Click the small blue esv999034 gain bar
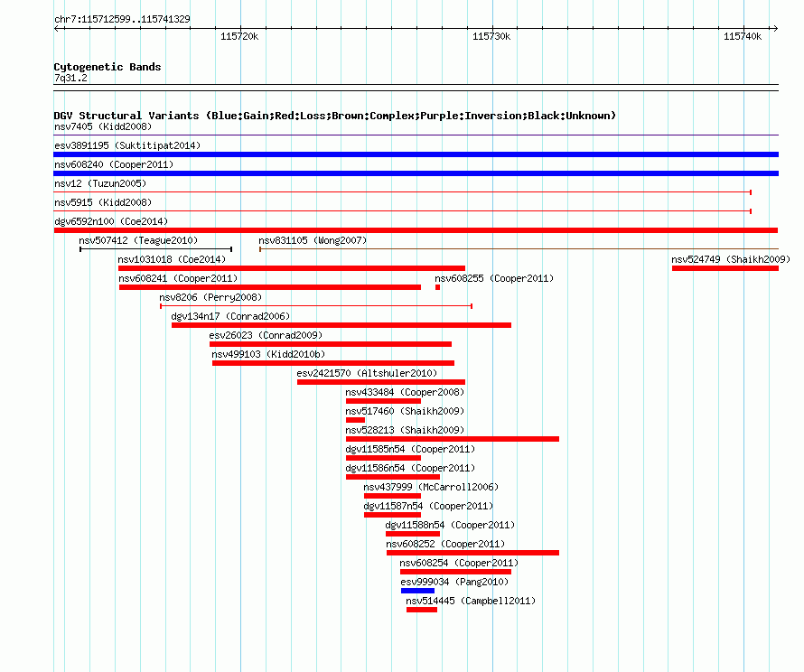Screen dimensions: 804x672 tap(417, 591)
